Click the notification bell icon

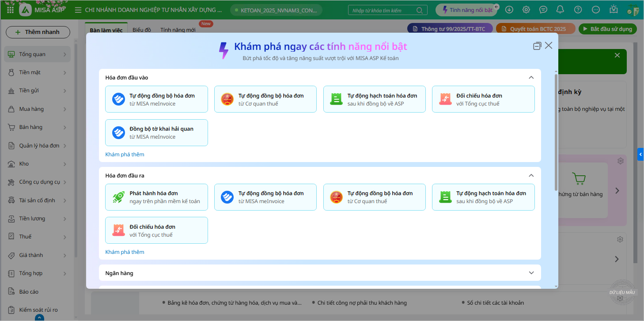coord(560,10)
